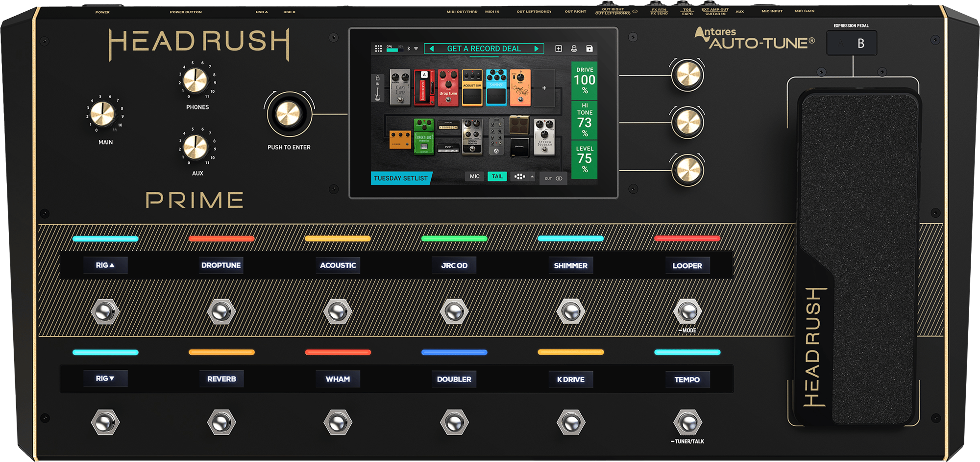
Task: Select the LEVEL 75% parameter
Action: tap(584, 159)
